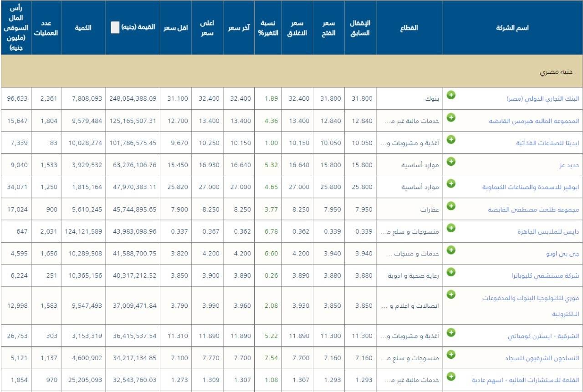Click the value 125,165,507.31
The width and height of the screenshot is (583, 392).
tap(133, 121)
